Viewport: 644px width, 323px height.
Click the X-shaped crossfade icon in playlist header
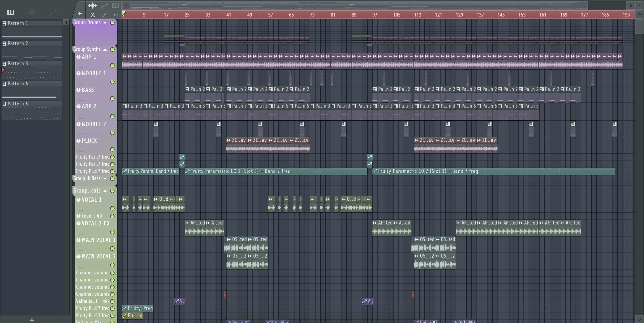[93, 15]
